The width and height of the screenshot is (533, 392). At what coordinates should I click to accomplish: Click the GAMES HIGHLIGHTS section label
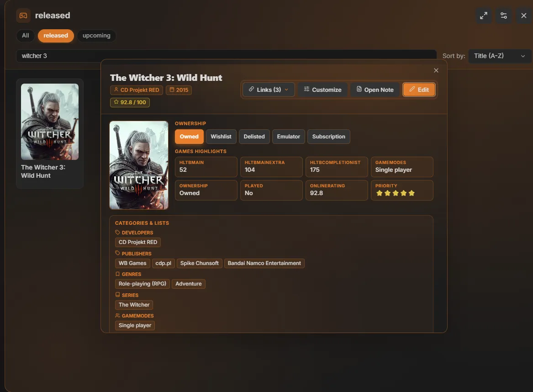[x=201, y=151]
